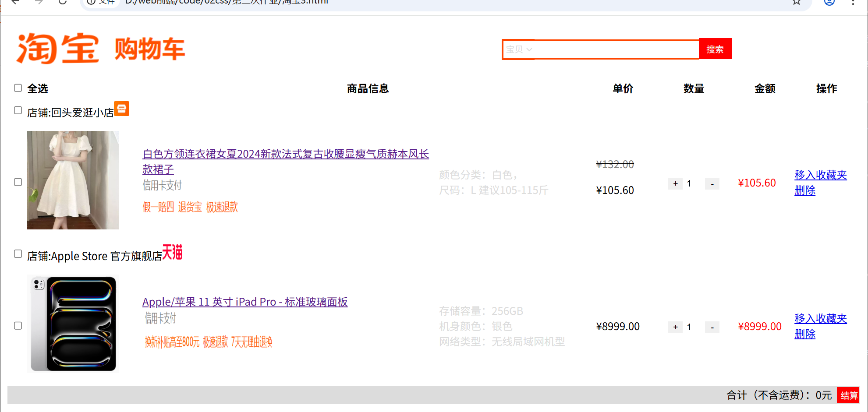Click the 尺码:L 建议105-115斤 size text

494,190
